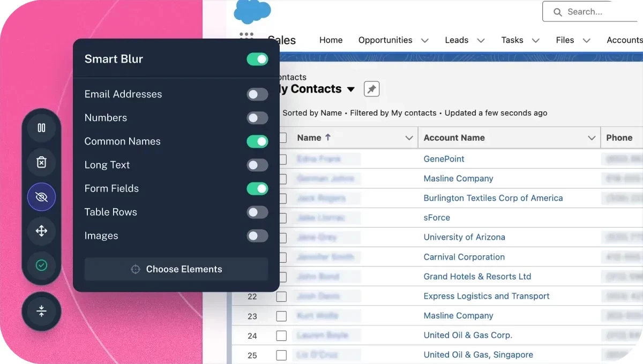
Task: Click the Choose Elements button
Action: (176, 269)
